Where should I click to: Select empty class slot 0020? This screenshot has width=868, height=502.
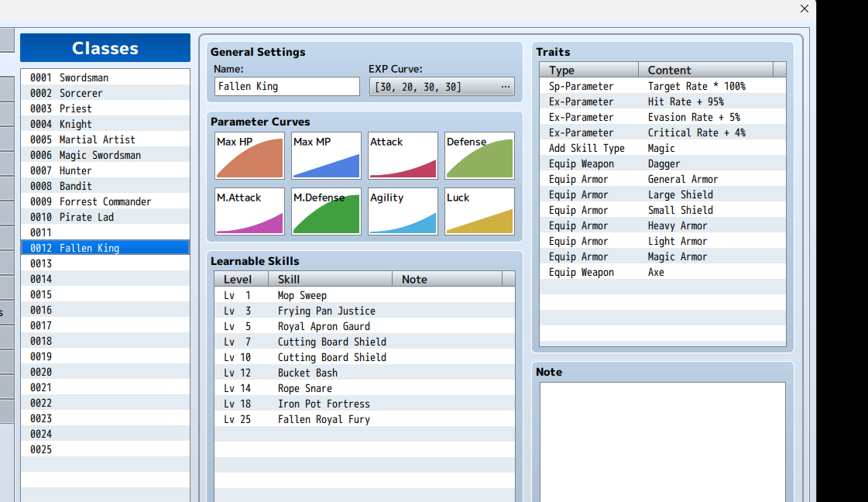click(105, 373)
